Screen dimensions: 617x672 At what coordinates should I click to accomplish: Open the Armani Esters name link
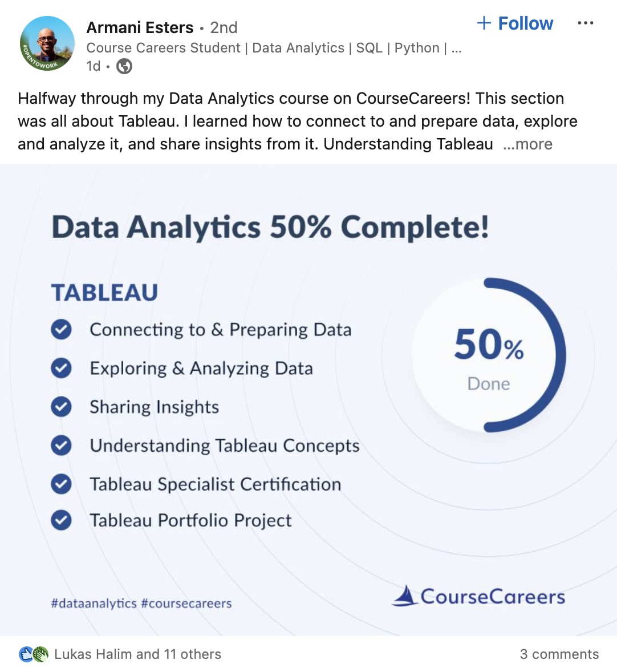tap(140, 27)
